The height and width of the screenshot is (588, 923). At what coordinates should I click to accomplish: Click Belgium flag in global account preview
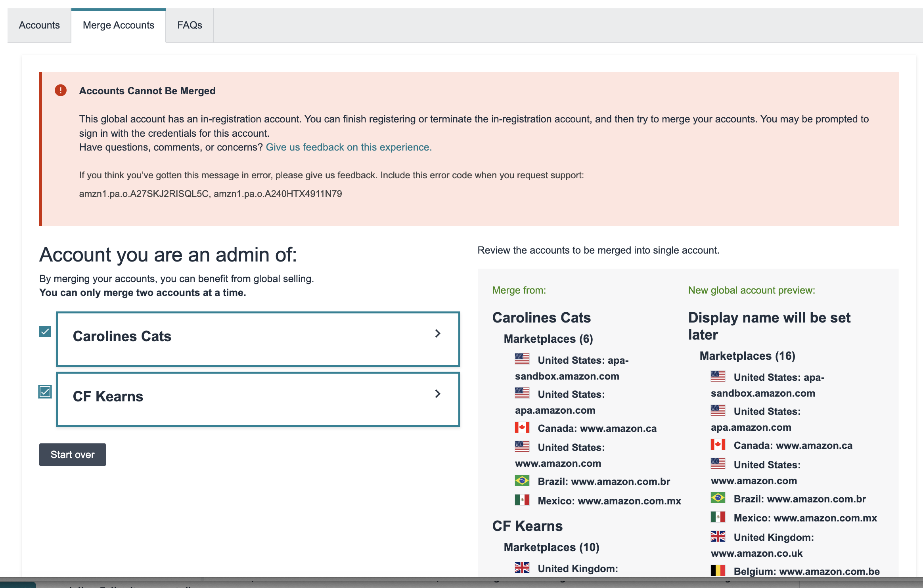(x=718, y=571)
